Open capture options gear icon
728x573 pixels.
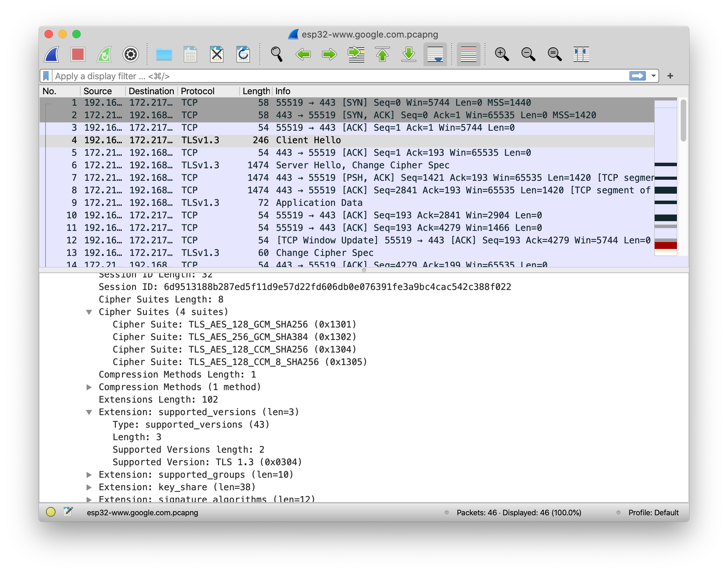click(131, 54)
